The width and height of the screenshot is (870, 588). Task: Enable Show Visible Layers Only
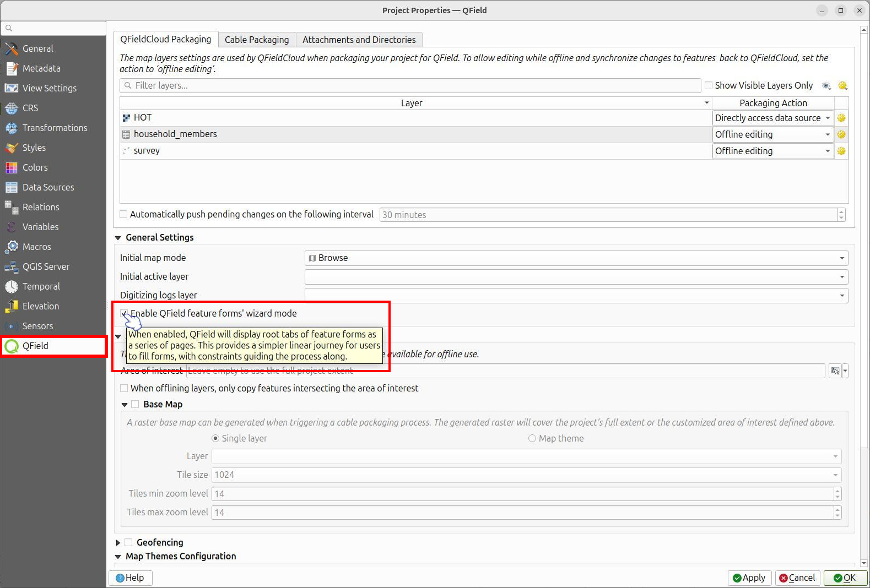[709, 85]
